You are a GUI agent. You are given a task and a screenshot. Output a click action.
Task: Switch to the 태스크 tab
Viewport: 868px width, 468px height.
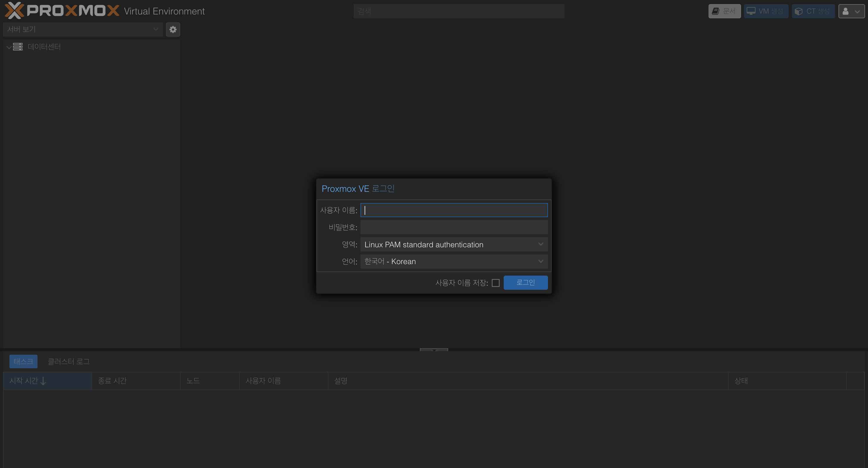23,361
